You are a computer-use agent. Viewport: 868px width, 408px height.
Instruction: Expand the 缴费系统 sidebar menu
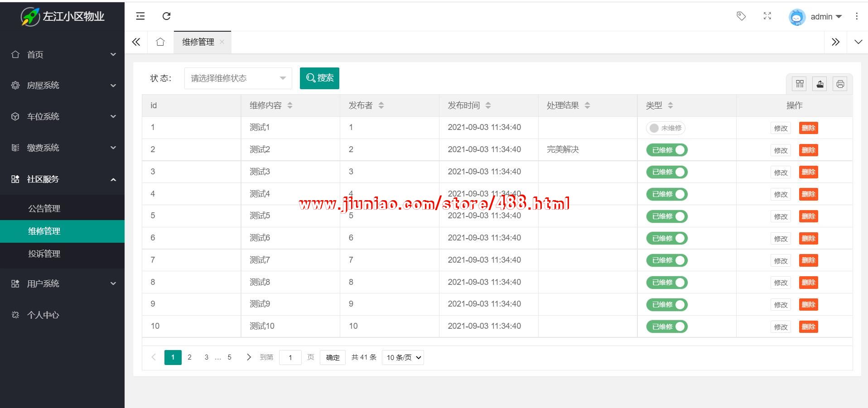coord(62,148)
